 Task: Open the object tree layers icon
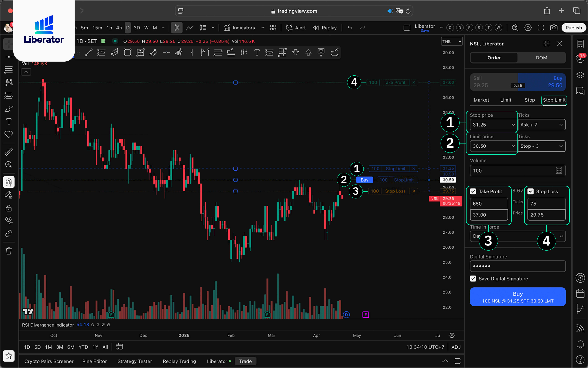click(x=580, y=75)
